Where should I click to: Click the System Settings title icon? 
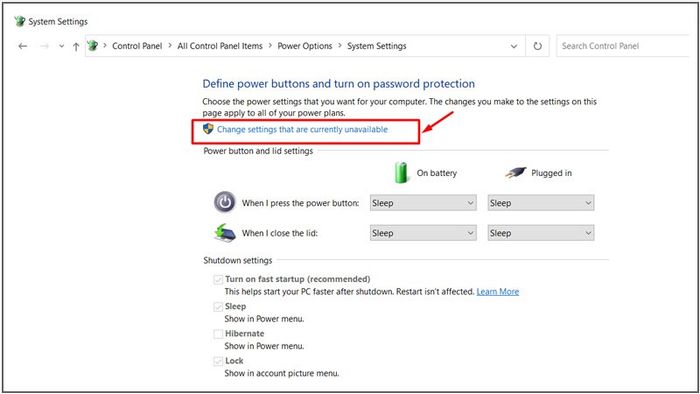(19, 21)
